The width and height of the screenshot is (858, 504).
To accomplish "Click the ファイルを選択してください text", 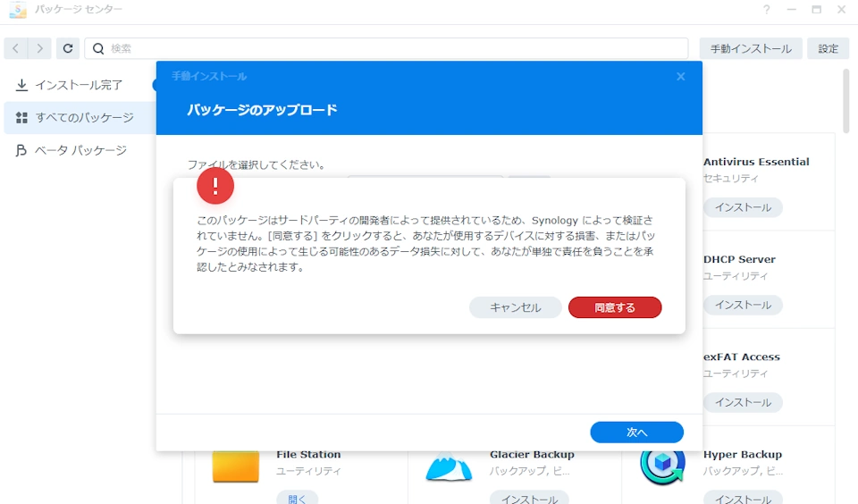I will click(x=257, y=164).
